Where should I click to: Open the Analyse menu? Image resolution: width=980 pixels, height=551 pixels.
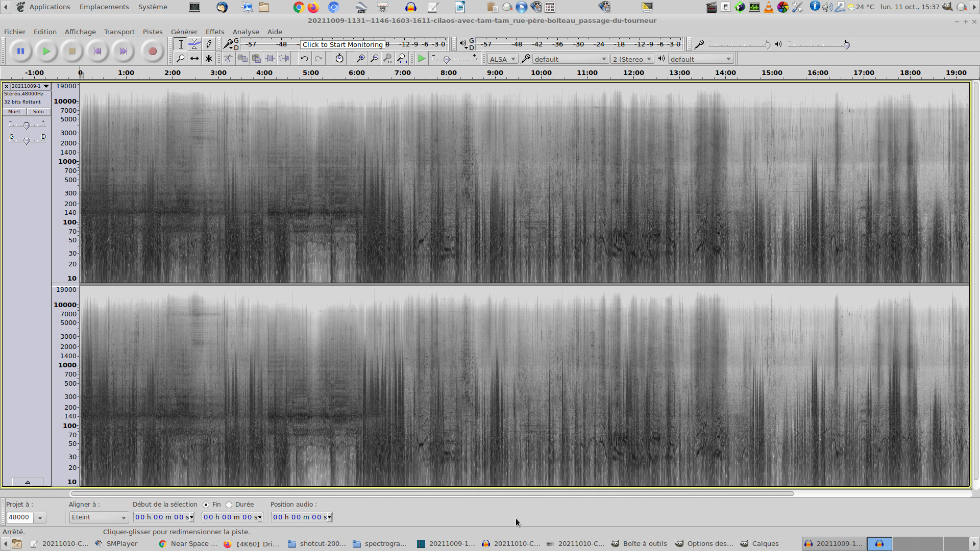click(x=246, y=32)
